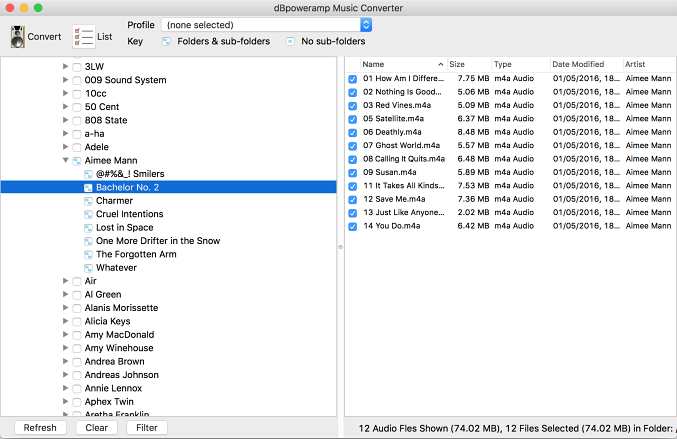Click the Convert speaker icon
Screen dimensions: 677x439
tap(18, 37)
